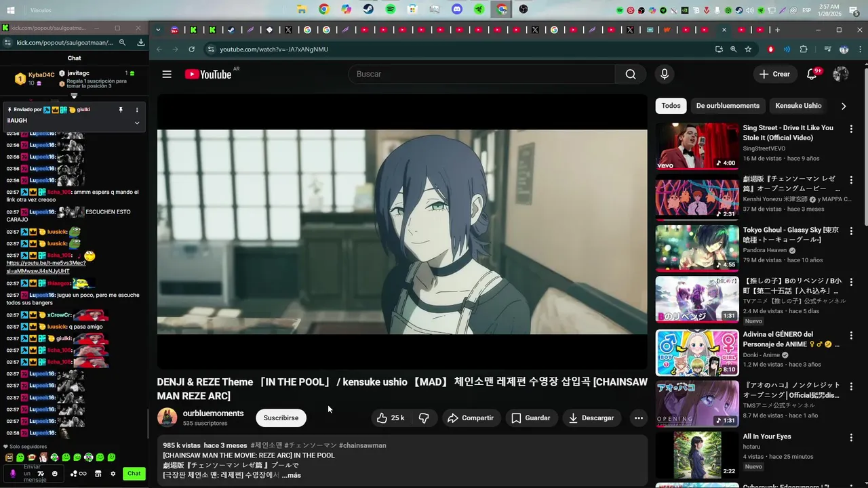Image resolution: width=868 pixels, height=488 pixels.
Task: Click the install/cast icon in Chrome address bar
Action: coord(719,49)
